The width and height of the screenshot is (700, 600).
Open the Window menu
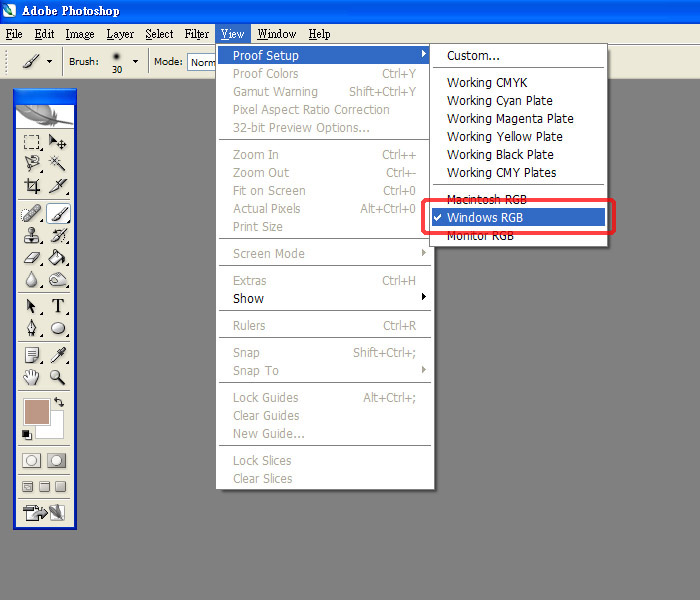point(276,34)
